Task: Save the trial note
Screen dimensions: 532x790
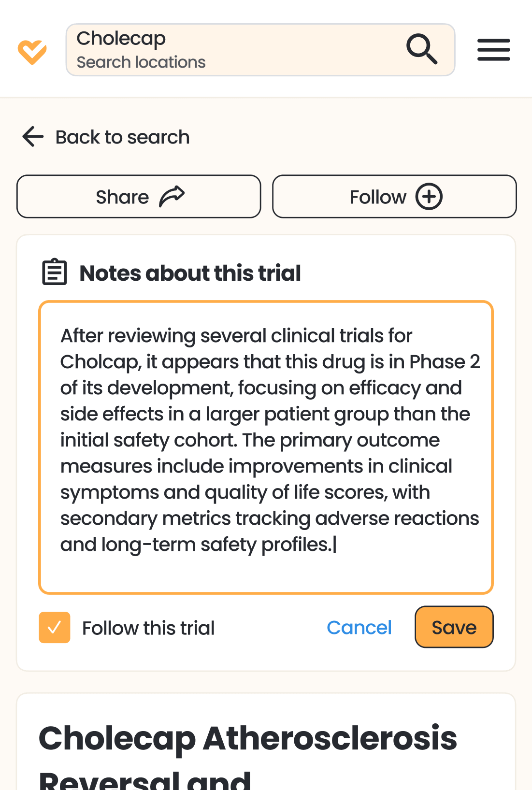Action: (x=454, y=627)
